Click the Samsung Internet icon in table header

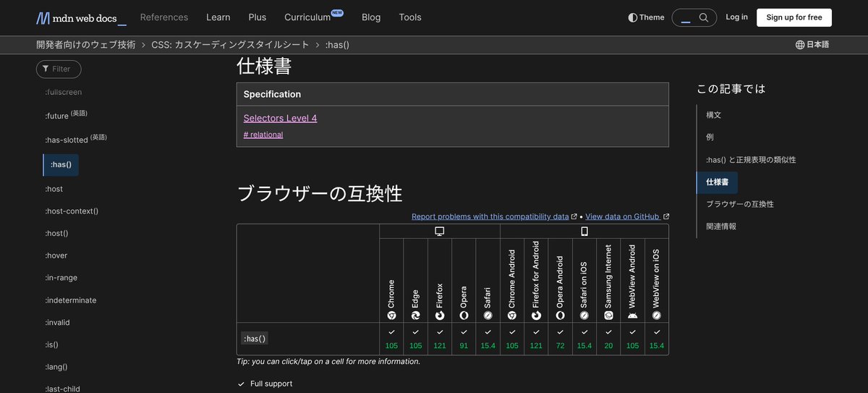[608, 315]
